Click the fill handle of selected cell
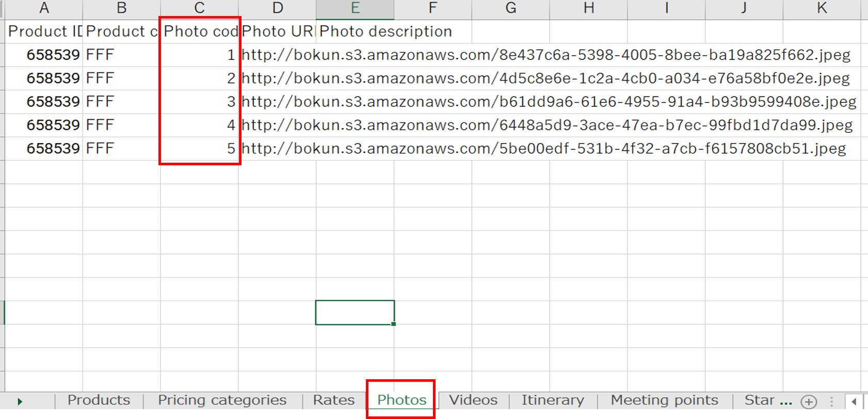This screenshot has height=419, width=868. click(x=394, y=324)
